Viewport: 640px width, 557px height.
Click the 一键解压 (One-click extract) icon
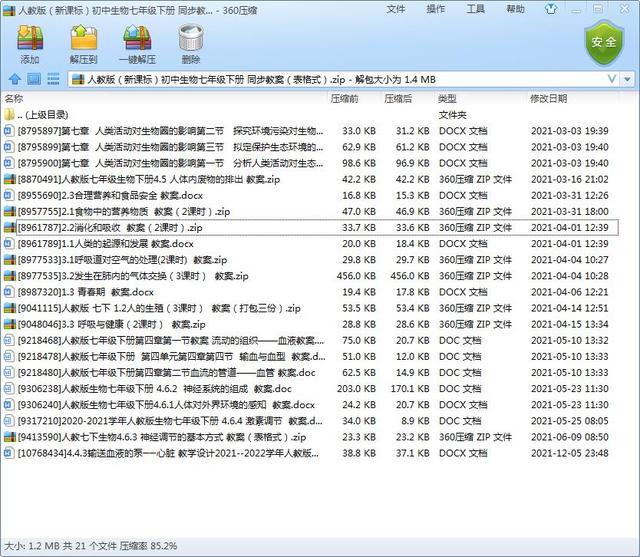pos(138,38)
